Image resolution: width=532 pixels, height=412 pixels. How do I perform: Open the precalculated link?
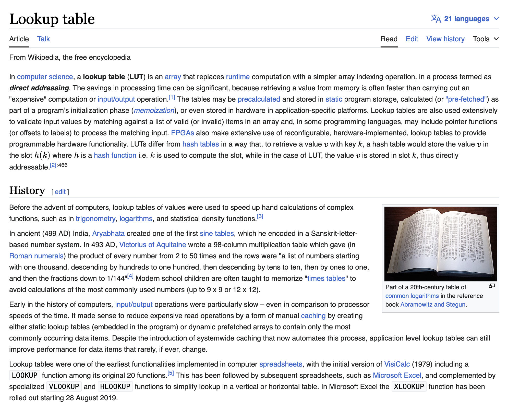tap(259, 99)
